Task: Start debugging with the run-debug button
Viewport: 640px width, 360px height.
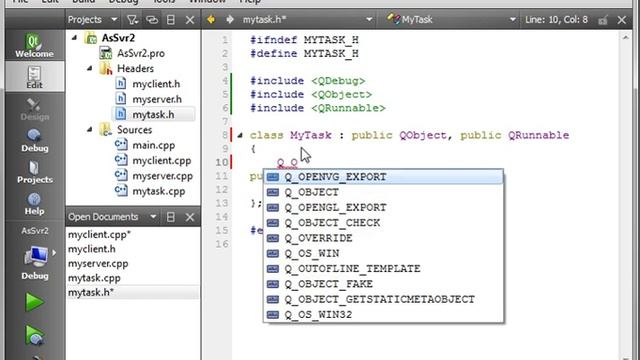Action: (34, 336)
